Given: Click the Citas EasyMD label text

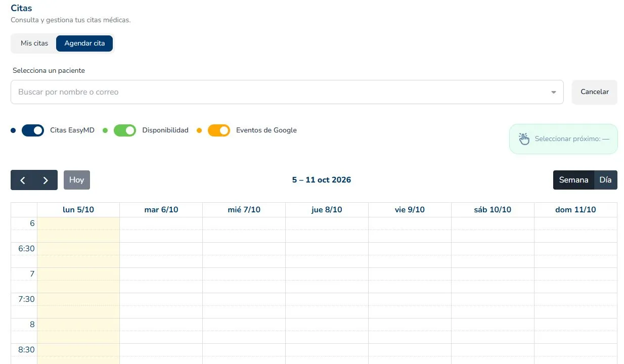Looking at the screenshot, I should coord(72,130).
